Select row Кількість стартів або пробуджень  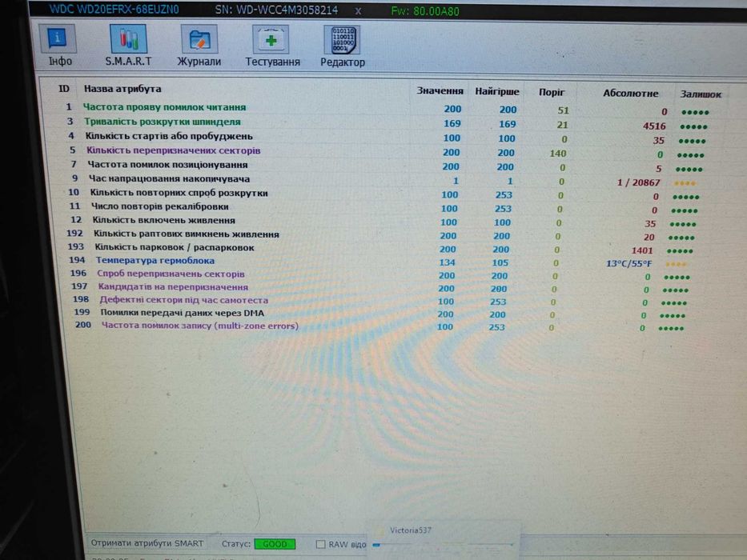click(x=386, y=138)
